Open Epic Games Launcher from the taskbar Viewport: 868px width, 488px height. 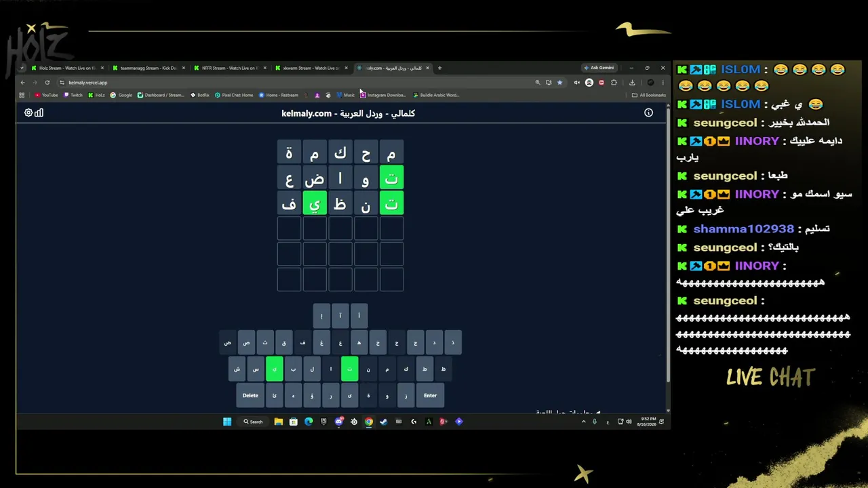[x=323, y=422]
